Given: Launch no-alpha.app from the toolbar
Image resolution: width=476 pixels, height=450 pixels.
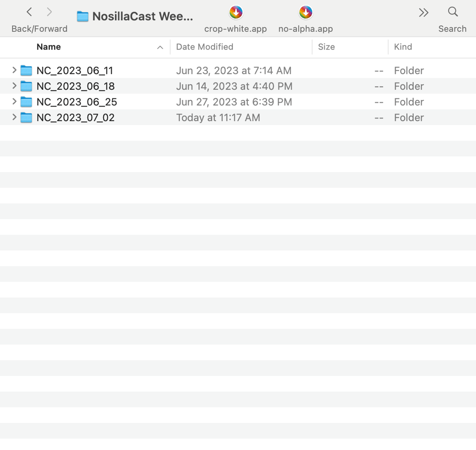Looking at the screenshot, I should (305, 13).
